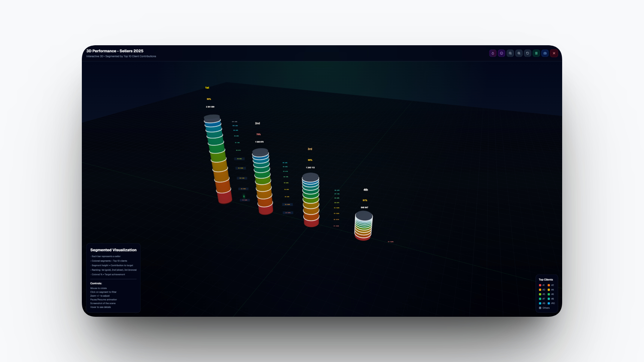644x362 pixels.
Task: Pause the animation with green button
Action: click(x=536, y=53)
